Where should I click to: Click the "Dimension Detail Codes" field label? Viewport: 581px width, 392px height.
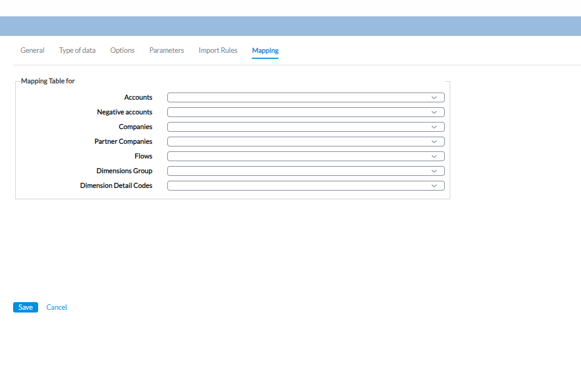pos(116,186)
